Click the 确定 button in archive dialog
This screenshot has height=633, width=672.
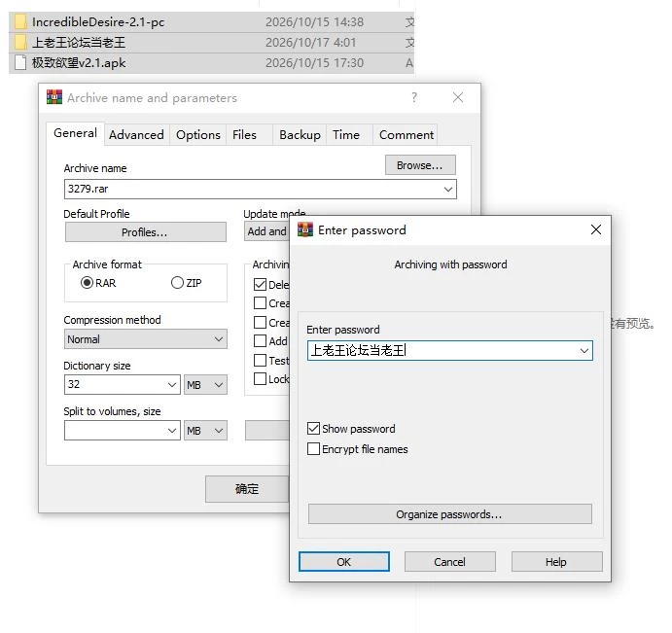tap(247, 488)
